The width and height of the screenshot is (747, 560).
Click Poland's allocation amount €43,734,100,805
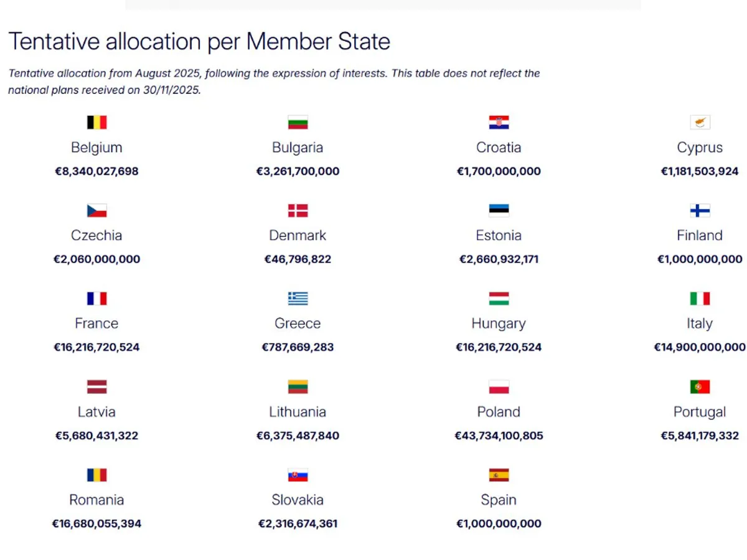[x=499, y=436]
